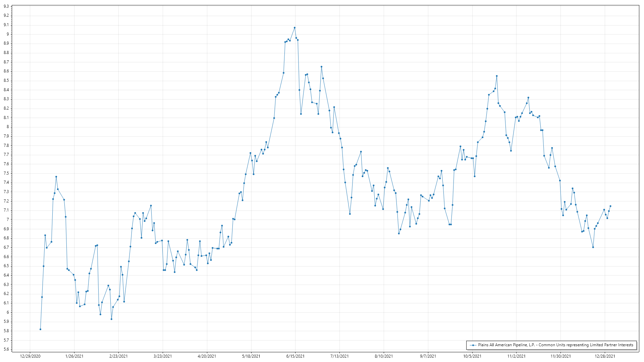Viewport: 644px width, 362px height.
Task: Click the October peak point near 8.55
Action: pos(497,76)
